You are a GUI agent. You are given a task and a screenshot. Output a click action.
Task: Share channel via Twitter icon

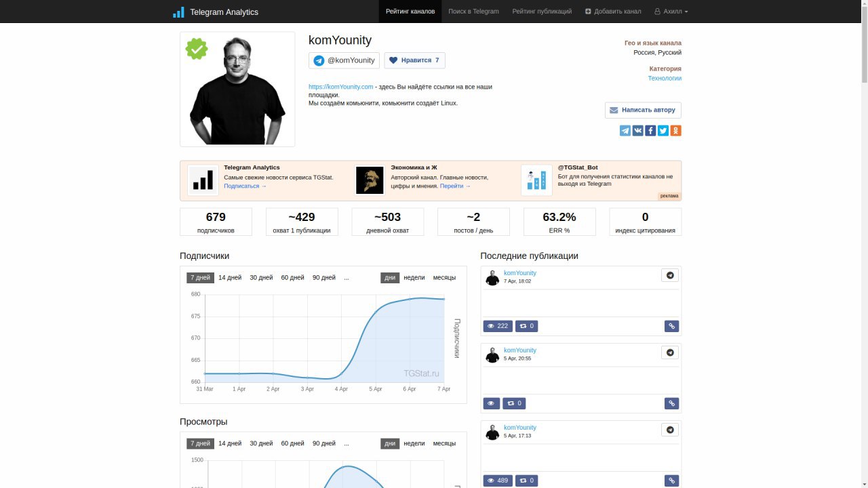pyautogui.click(x=663, y=131)
